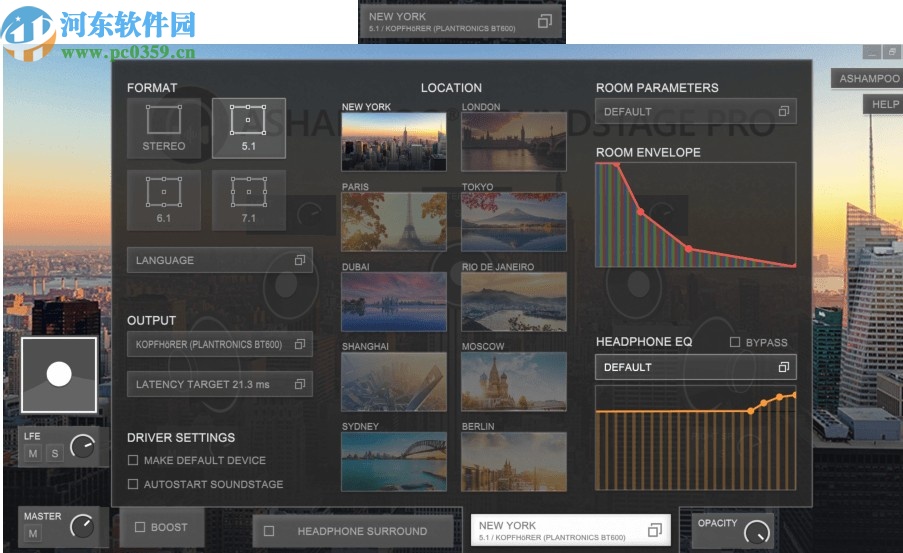Select the 5.1 surround format
Screen dimensions: 903x553
coord(249,128)
